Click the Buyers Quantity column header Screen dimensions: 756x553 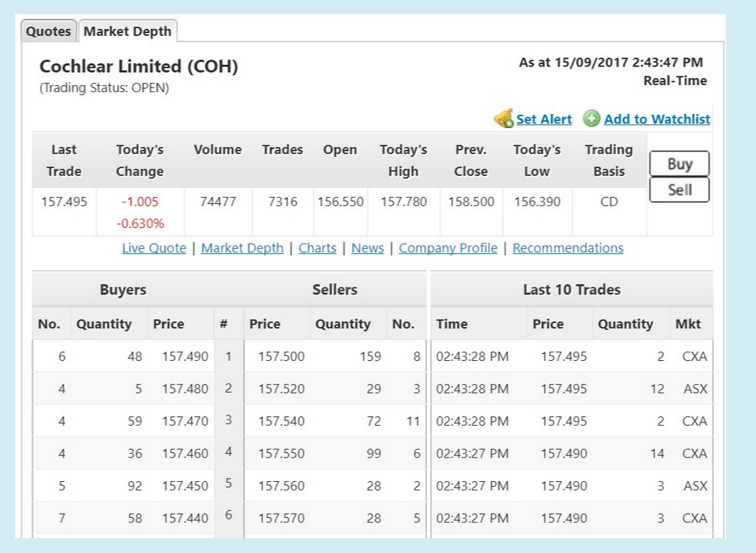point(104,324)
